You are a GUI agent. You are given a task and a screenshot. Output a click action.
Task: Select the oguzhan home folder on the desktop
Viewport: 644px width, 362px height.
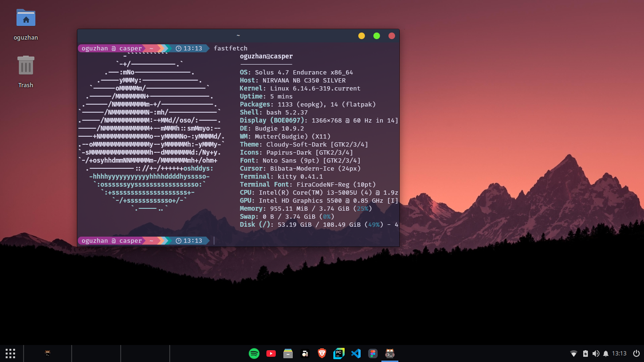point(26,25)
